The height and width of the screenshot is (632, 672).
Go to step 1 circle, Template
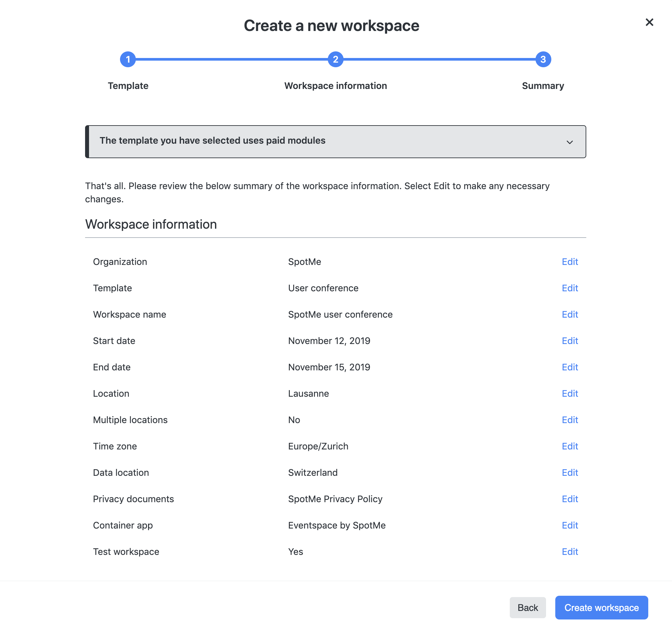click(x=128, y=59)
